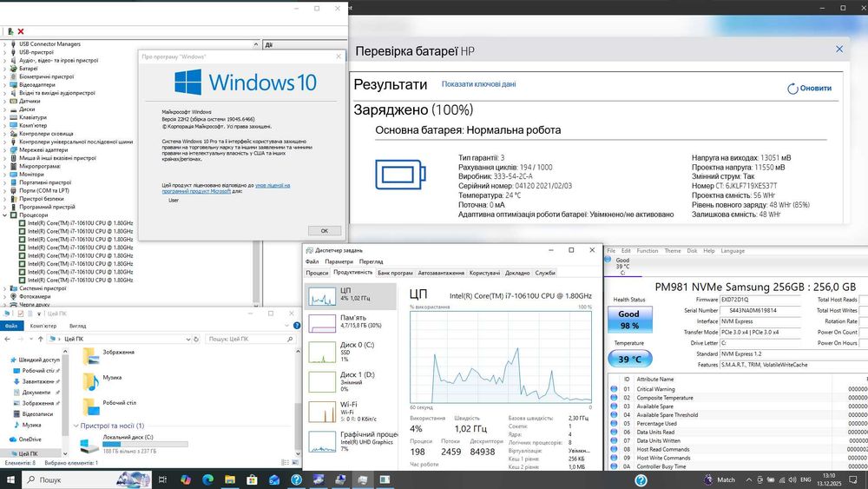Close the HP battery check panel
868x489 pixels.
(x=839, y=50)
